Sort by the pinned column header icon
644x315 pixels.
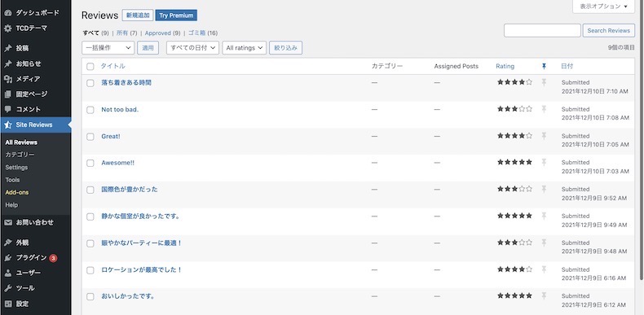545,66
